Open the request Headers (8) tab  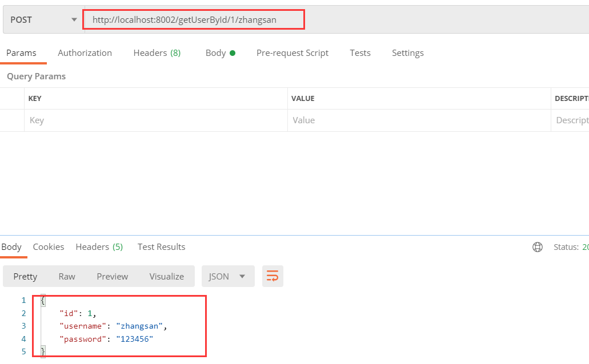[x=157, y=53]
